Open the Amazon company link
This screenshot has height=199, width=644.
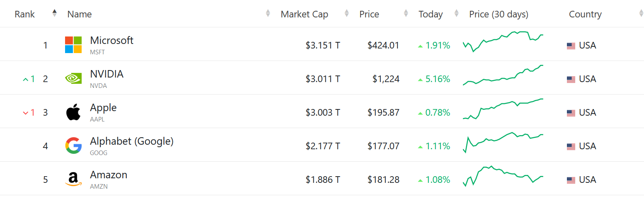click(x=109, y=175)
